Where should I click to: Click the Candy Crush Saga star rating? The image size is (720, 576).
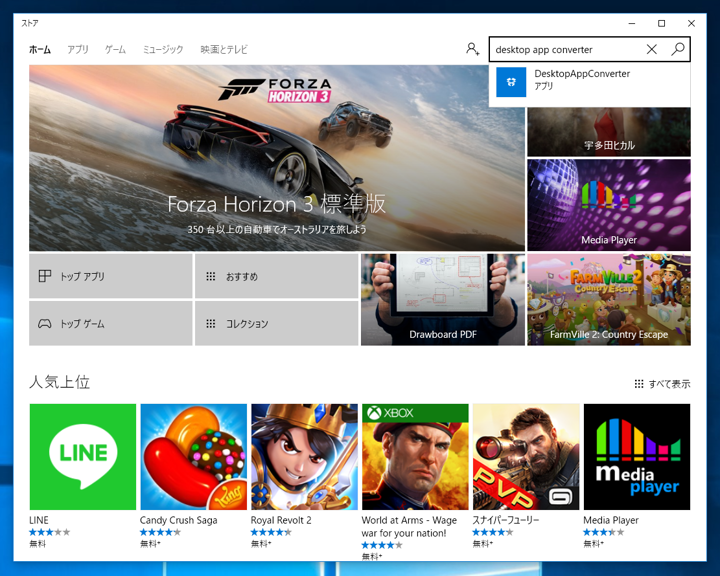click(x=160, y=532)
